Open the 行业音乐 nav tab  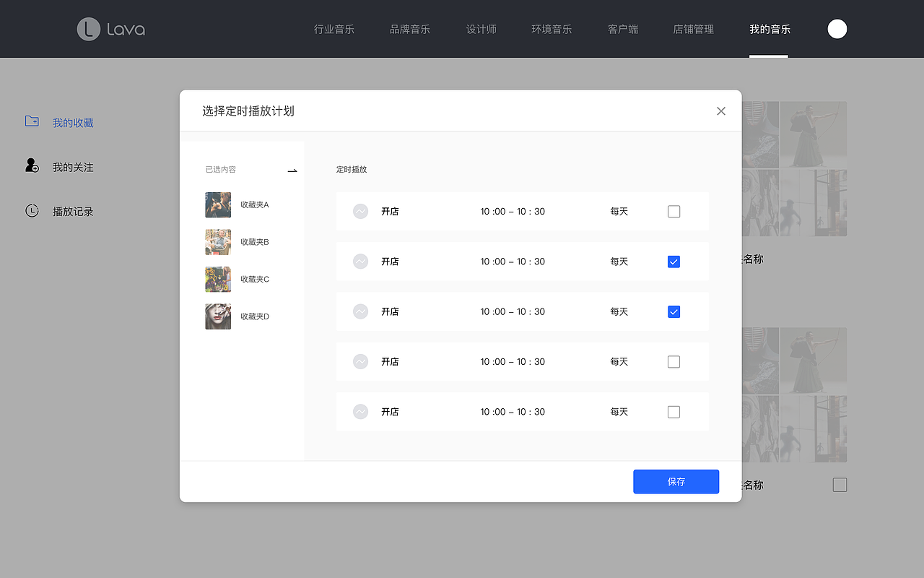(334, 29)
